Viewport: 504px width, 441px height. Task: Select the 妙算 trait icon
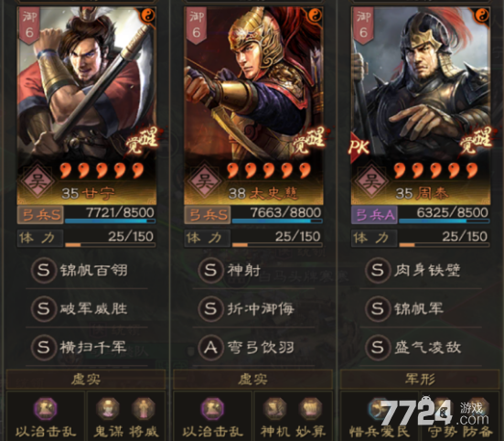[x=310, y=409]
